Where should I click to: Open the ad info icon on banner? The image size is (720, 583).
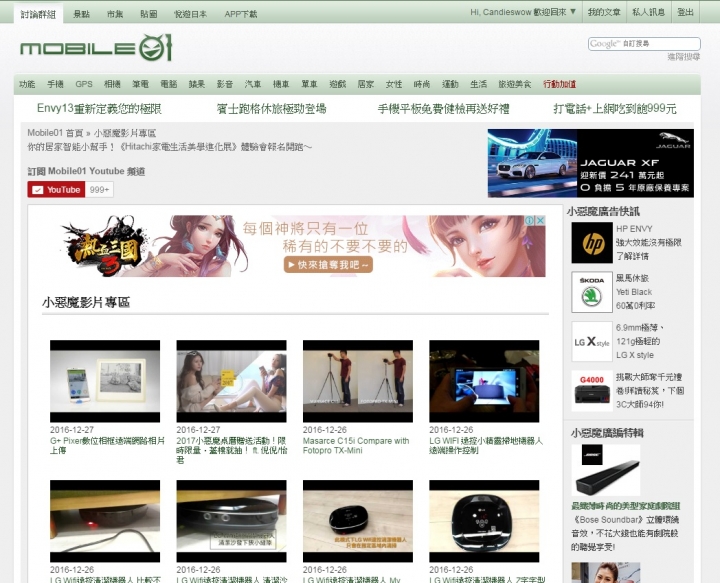click(x=529, y=220)
